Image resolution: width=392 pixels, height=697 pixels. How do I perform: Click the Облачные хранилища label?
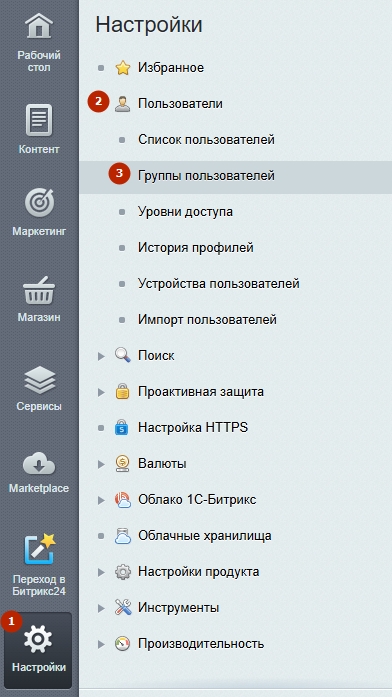(x=204, y=536)
